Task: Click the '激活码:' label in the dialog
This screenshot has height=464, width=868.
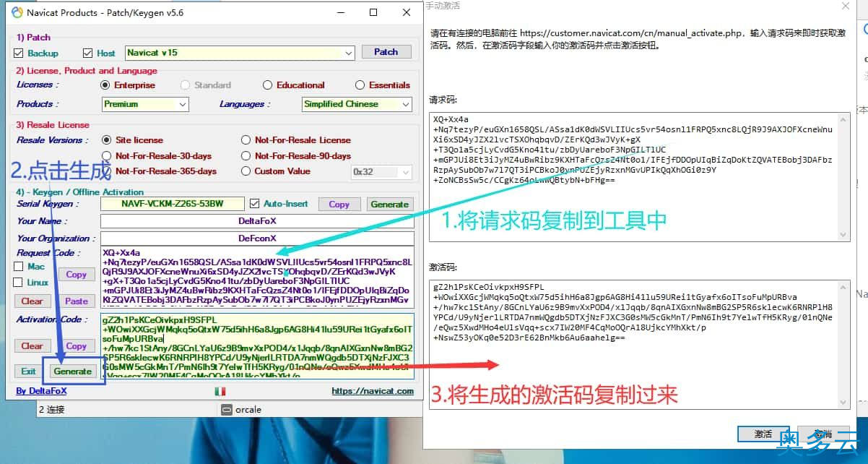Action: pos(443,267)
